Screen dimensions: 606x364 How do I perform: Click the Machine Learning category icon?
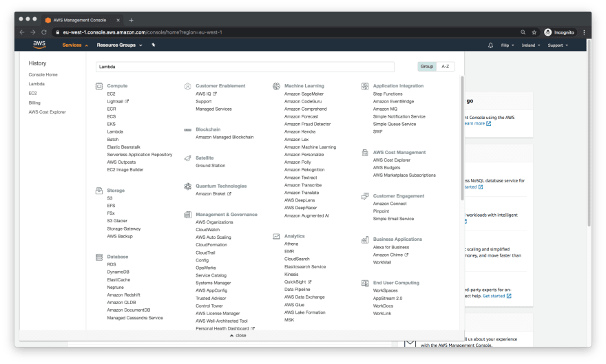pos(276,86)
